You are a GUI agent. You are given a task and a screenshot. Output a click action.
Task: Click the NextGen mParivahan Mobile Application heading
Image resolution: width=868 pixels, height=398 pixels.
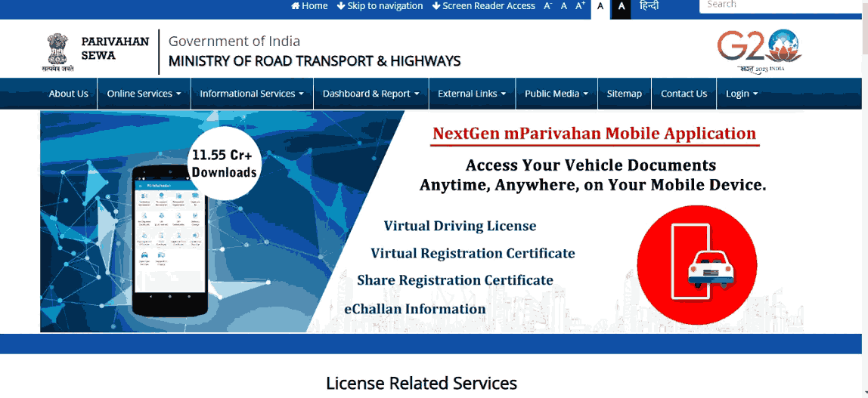click(594, 134)
